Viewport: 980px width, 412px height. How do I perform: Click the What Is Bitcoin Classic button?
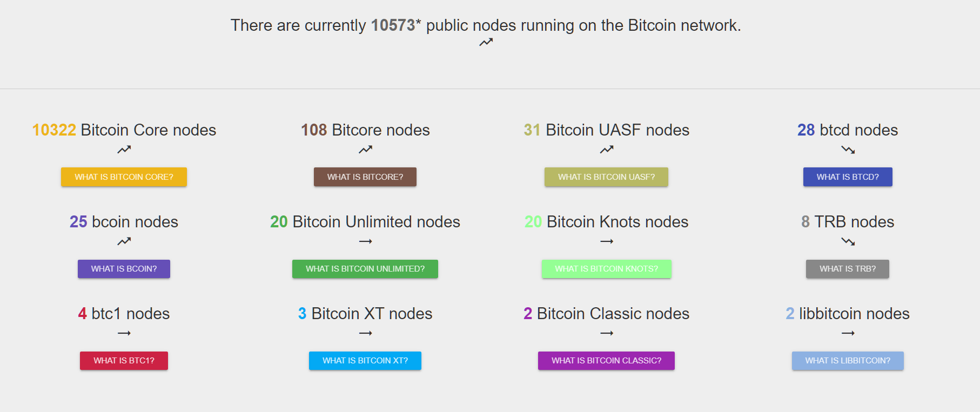tap(606, 361)
